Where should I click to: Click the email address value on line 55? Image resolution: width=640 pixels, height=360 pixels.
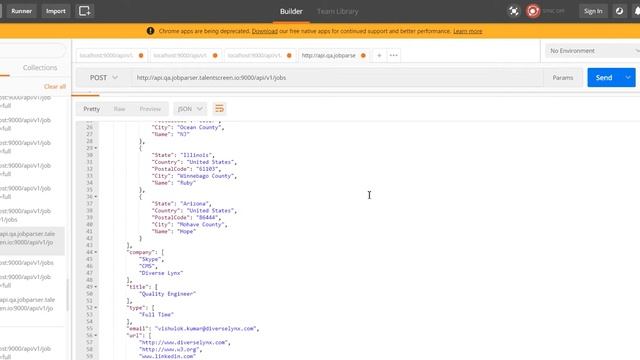205,329
